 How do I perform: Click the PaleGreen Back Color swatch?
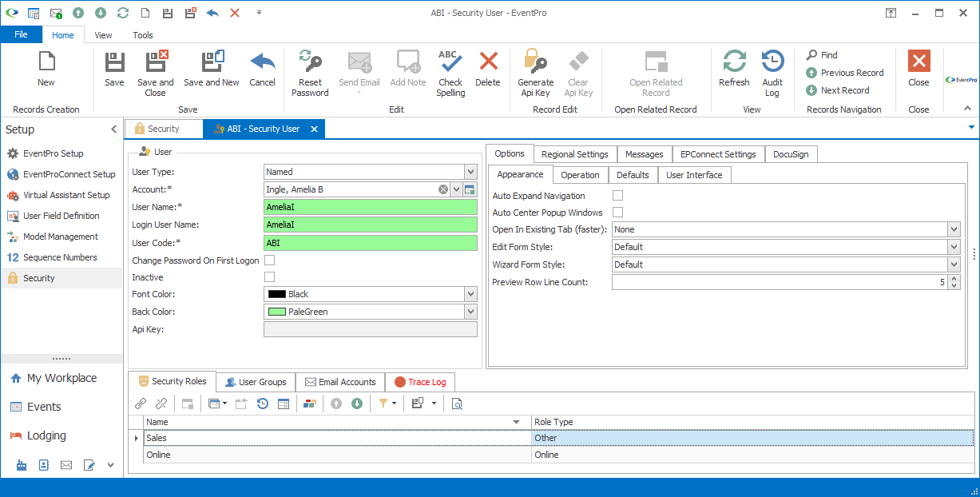[277, 312]
